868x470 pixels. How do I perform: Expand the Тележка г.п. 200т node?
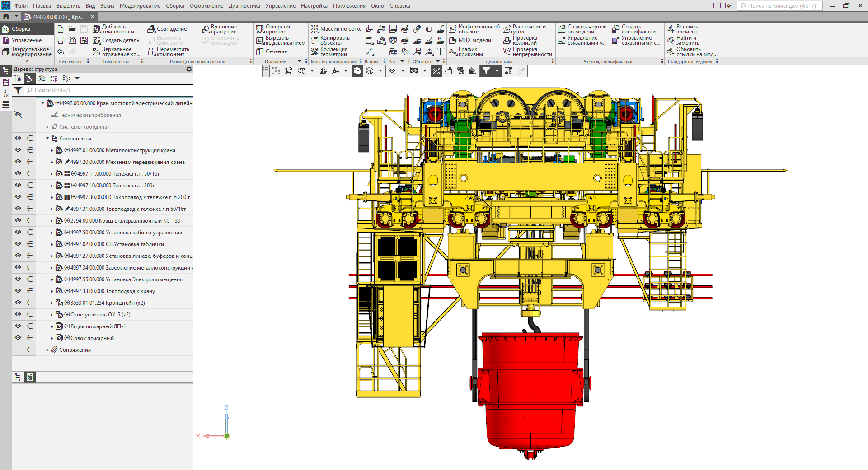click(52, 186)
